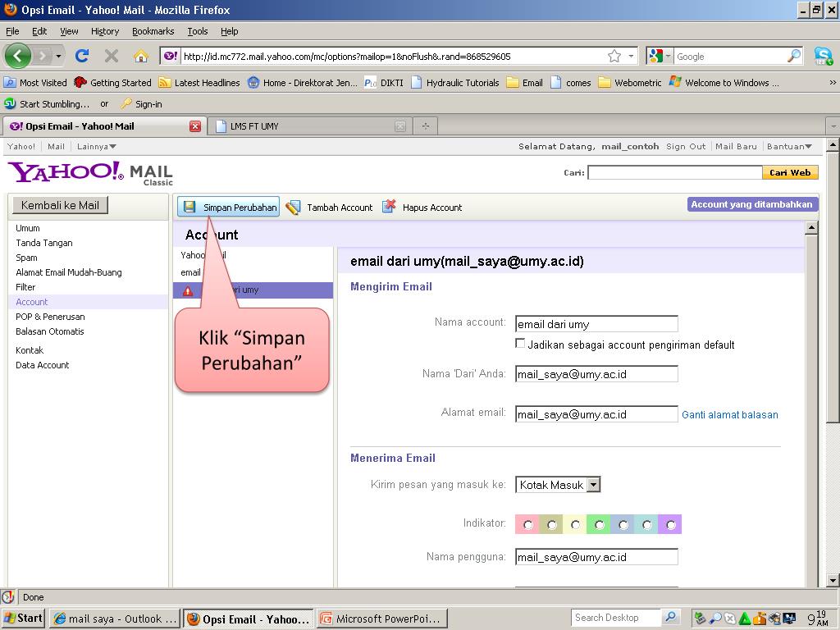
Task: Open the Mail Baru link
Action: pos(736,146)
